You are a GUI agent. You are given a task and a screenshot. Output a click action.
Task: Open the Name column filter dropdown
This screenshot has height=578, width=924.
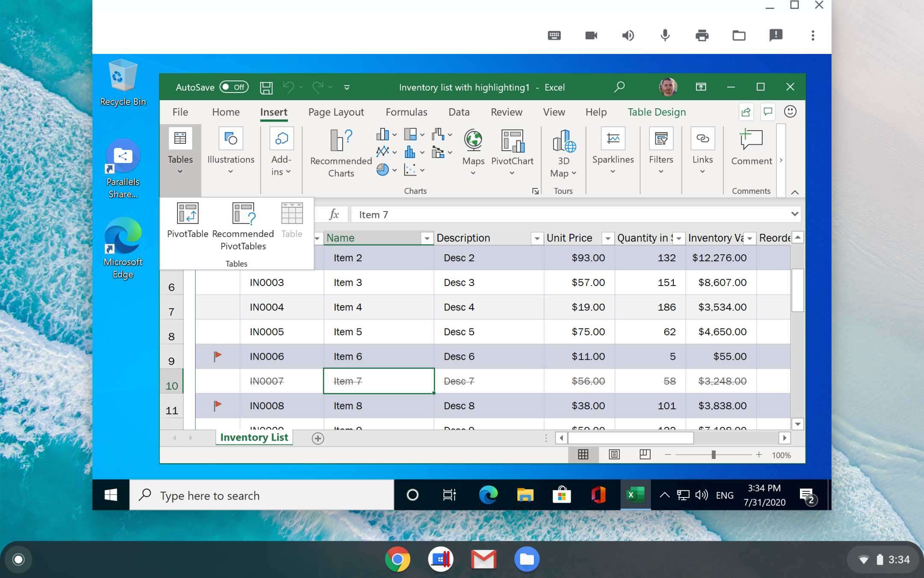pyautogui.click(x=426, y=238)
